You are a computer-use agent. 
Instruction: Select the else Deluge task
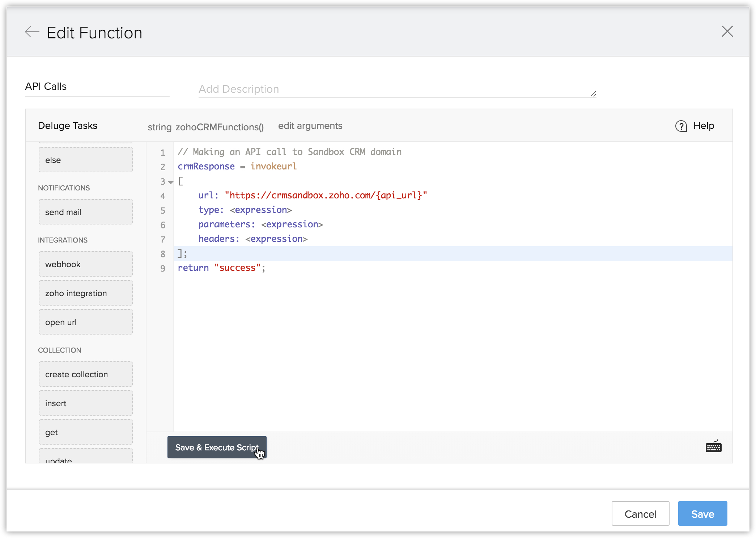tap(85, 160)
